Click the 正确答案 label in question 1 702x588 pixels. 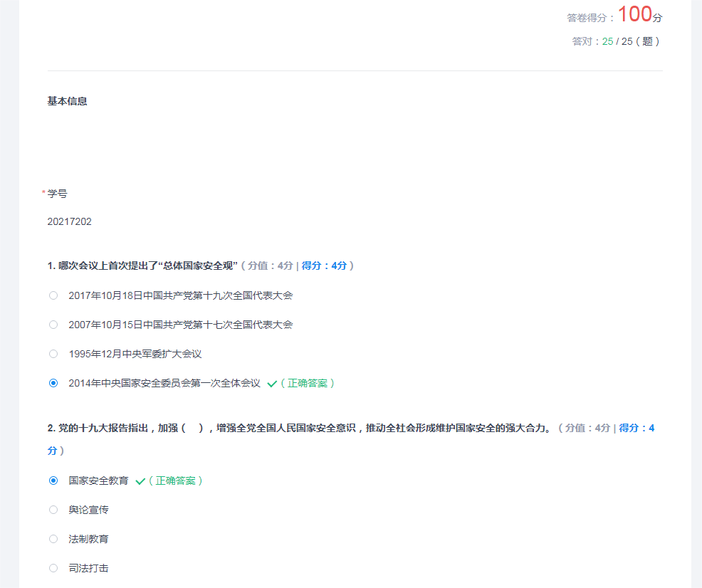pos(308,383)
